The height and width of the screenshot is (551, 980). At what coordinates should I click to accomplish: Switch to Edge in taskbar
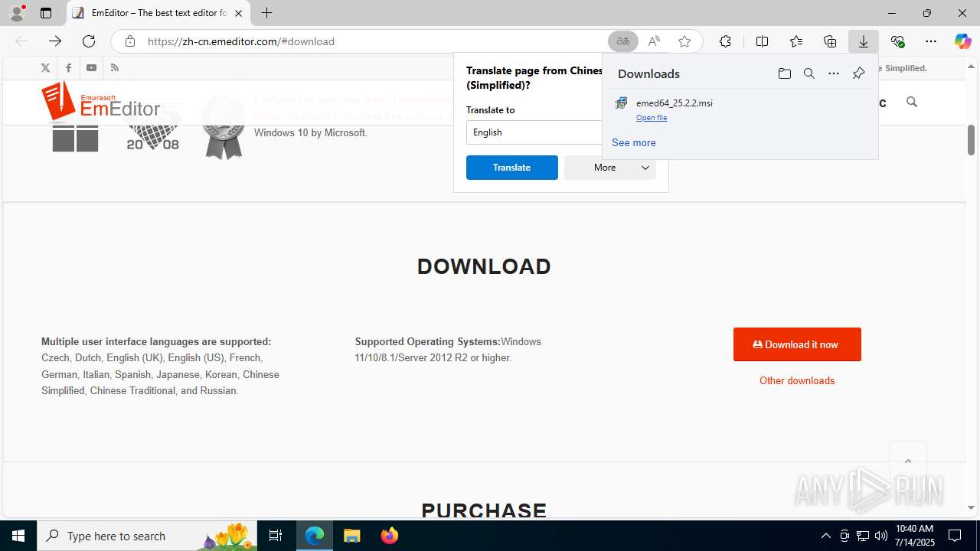click(x=315, y=536)
